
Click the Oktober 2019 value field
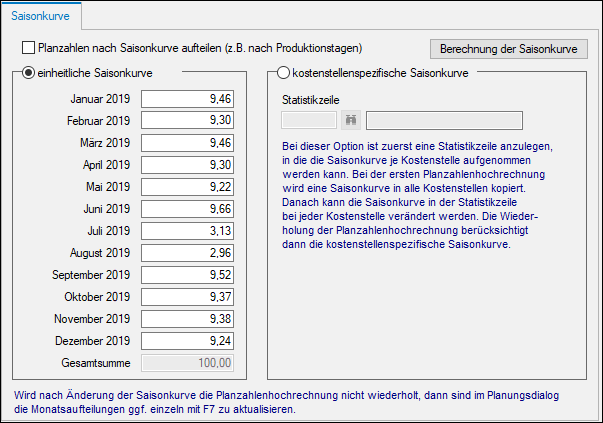tap(187, 297)
